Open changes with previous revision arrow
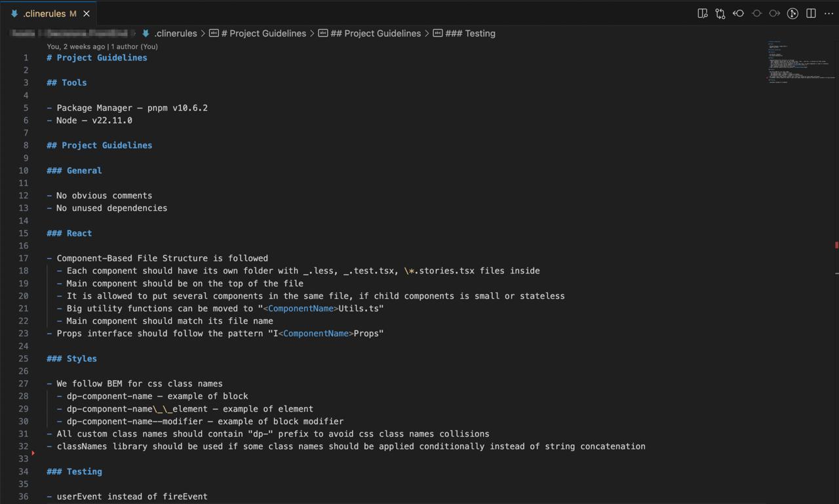839x504 pixels. pyautogui.click(x=739, y=13)
